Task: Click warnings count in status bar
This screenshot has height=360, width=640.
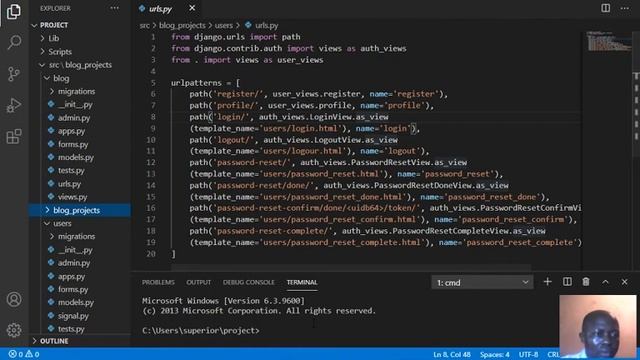Action: [32, 354]
